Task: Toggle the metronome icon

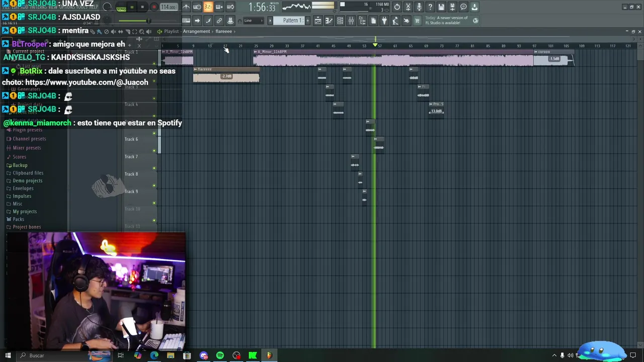Action: [x=186, y=7]
